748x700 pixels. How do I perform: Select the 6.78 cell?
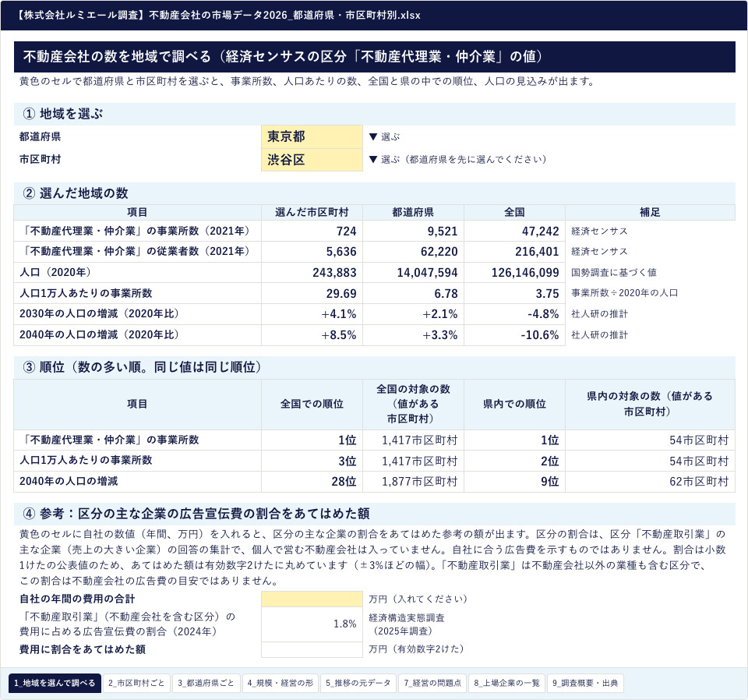click(413, 293)
